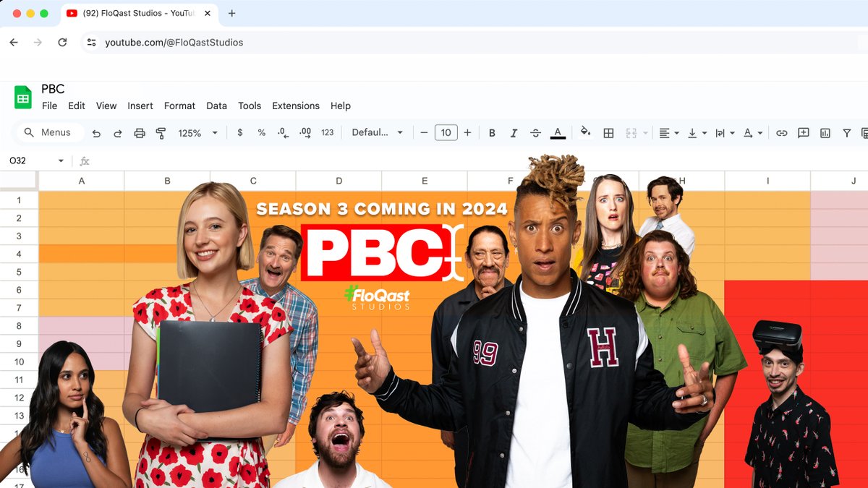Select column I header
This screenshot has height=488, width=868.
tap(767, 181)
